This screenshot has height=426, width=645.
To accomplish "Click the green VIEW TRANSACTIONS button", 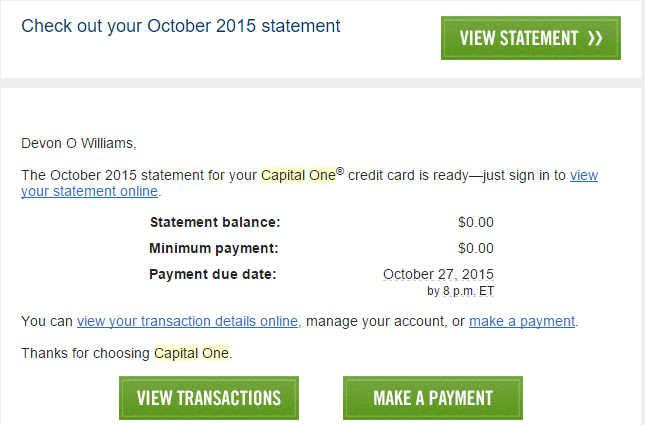I will [x=209, y=398].
